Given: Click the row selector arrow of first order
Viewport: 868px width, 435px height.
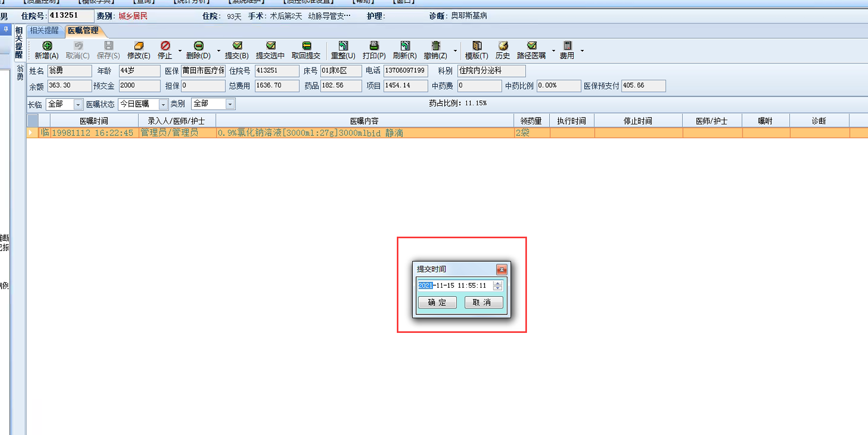Looking at the screenshot, I should pyautogui.click(x=32, y=133).
